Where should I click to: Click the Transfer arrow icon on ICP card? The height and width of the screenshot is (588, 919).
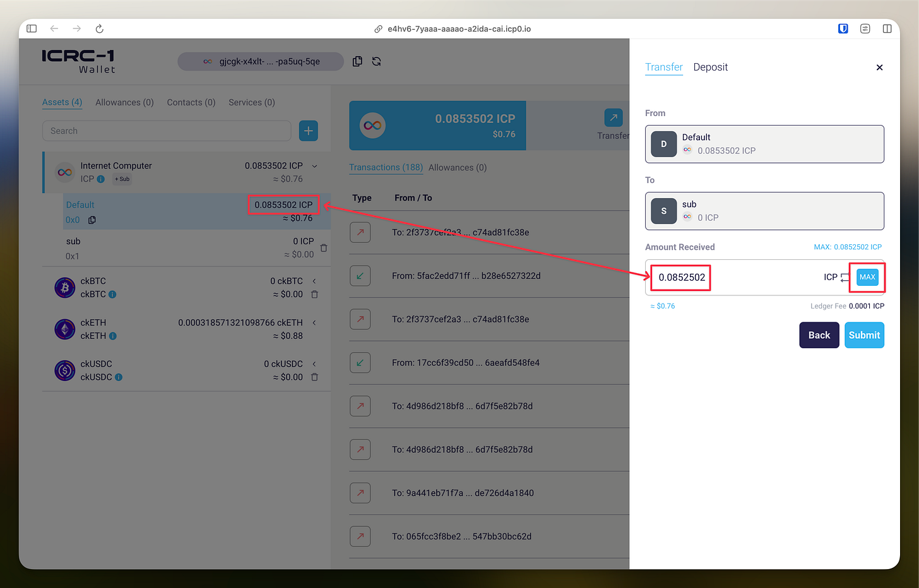(x=613, y=117)
